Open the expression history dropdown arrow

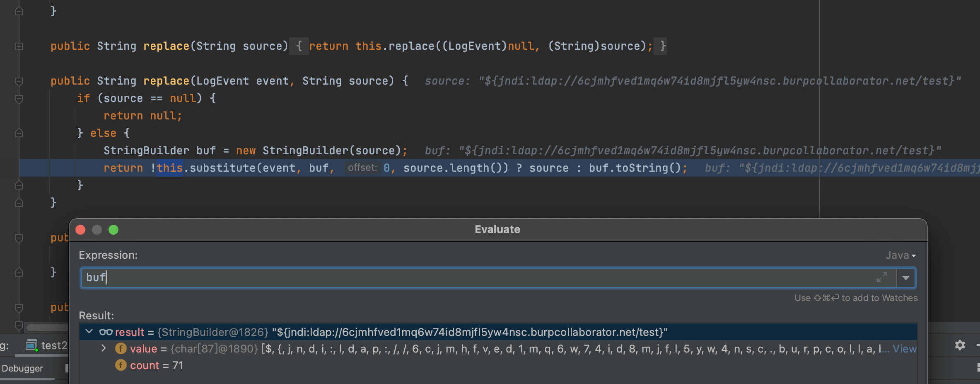coord(906,278)
